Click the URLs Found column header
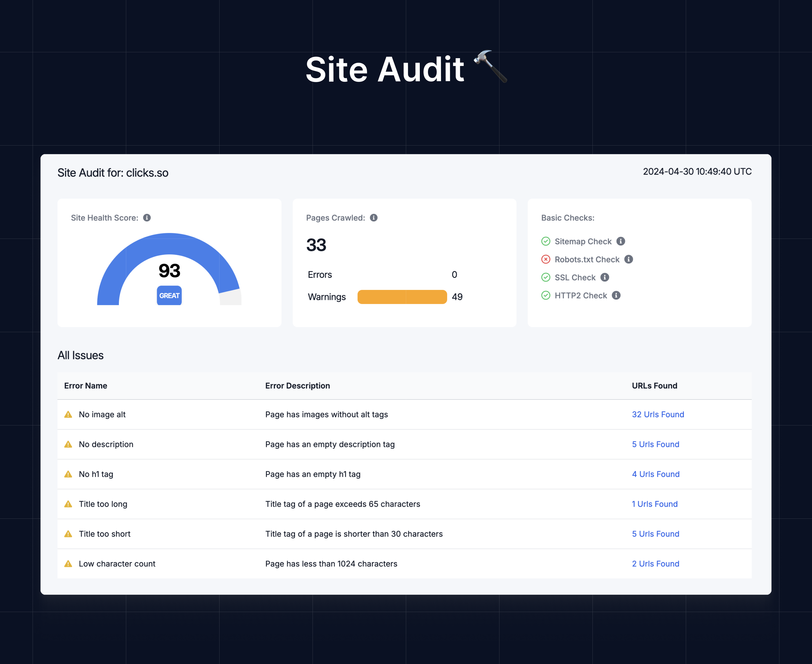812x664 pixels. pyautogui.click(x=654, y=385)
